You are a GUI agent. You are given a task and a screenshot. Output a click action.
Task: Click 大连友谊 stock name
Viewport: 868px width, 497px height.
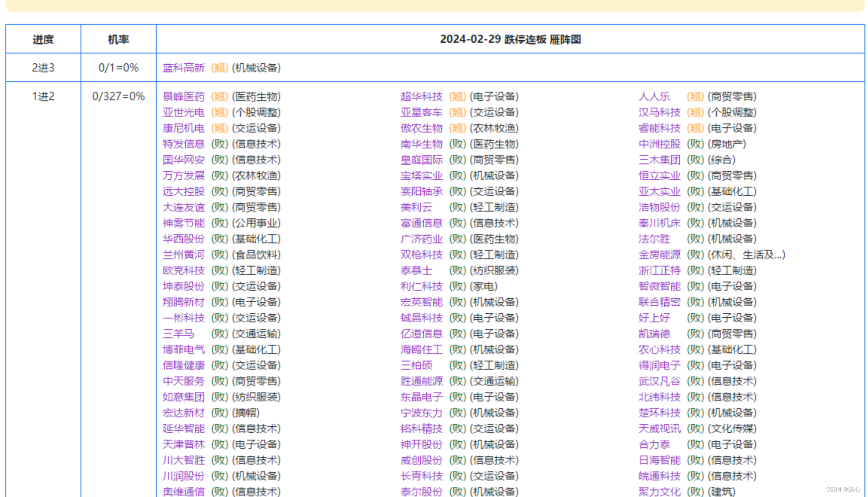click(x=184, y=207)
